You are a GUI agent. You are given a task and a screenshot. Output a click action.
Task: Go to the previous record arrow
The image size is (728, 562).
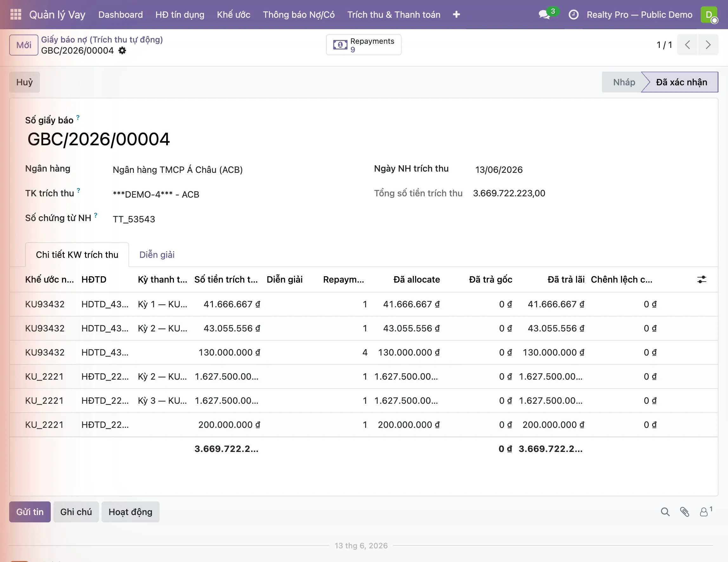[687, 45]
